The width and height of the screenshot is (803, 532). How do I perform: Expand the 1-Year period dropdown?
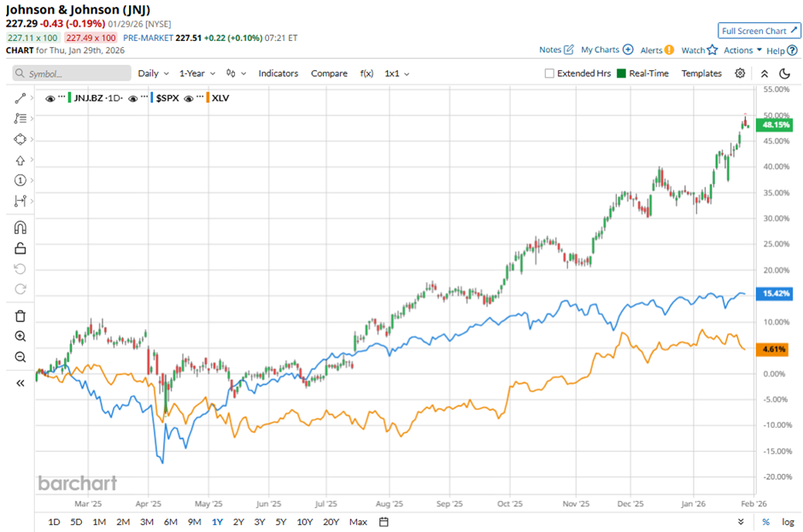196,73
